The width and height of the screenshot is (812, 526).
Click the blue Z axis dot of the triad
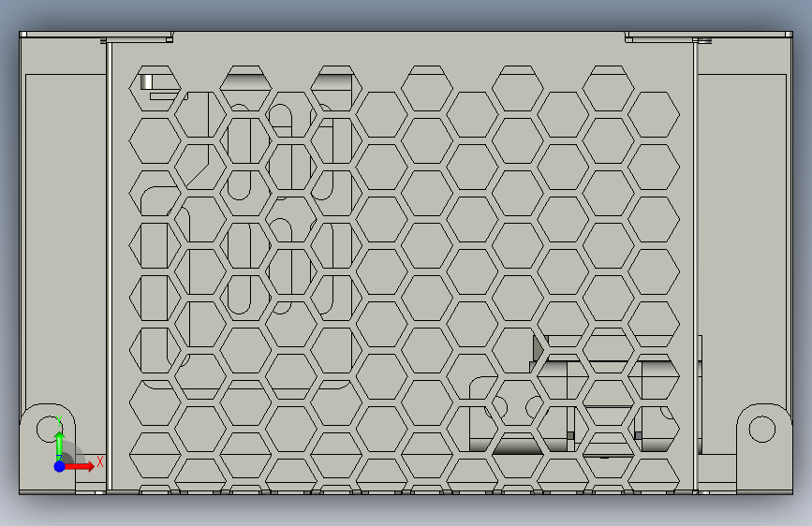59,466
